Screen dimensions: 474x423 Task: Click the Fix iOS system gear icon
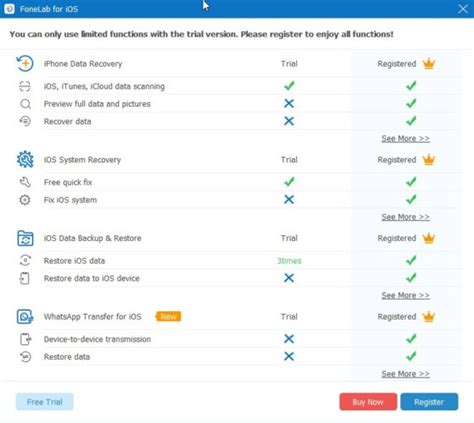tap(25, 200)
